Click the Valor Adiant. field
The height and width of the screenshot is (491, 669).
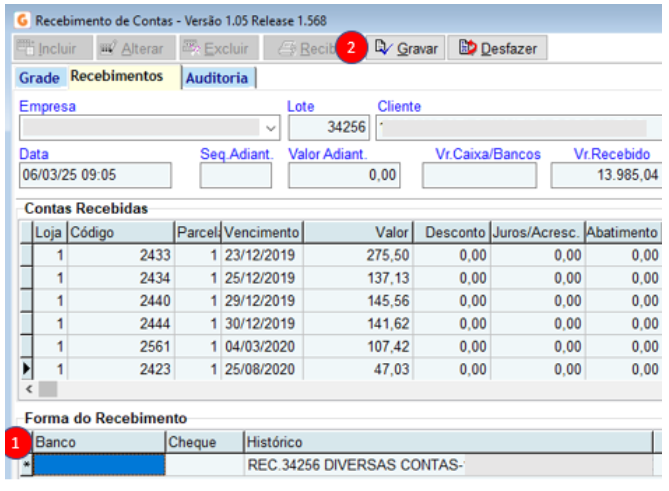pos(344,175)
